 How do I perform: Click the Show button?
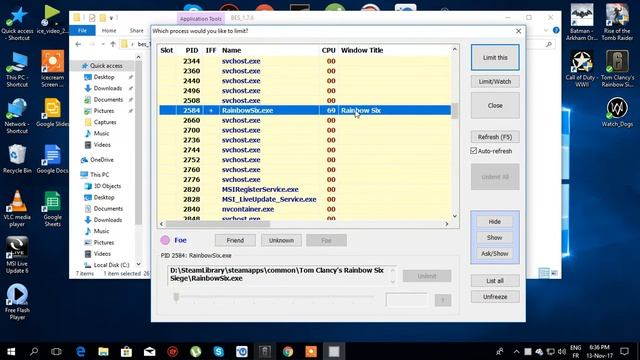tap(494, 238)
